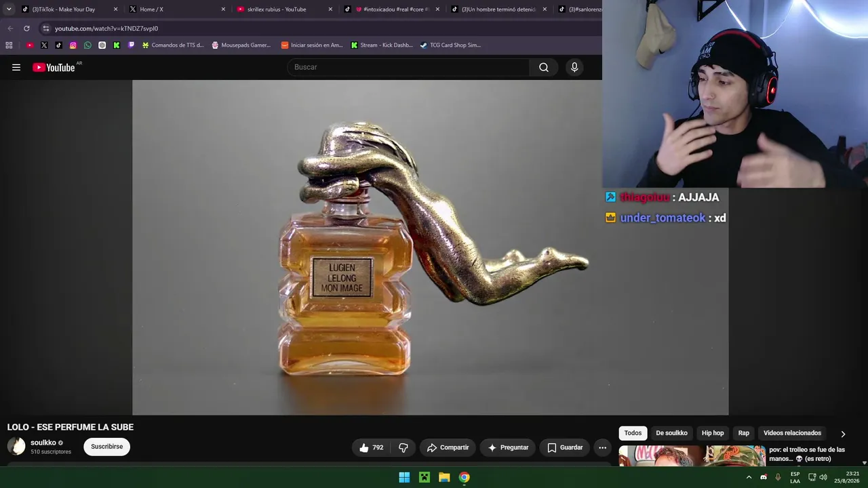868x488 pixels.
Task: Click the YouTube search magnifier button
Action: [x=544, y=67]
